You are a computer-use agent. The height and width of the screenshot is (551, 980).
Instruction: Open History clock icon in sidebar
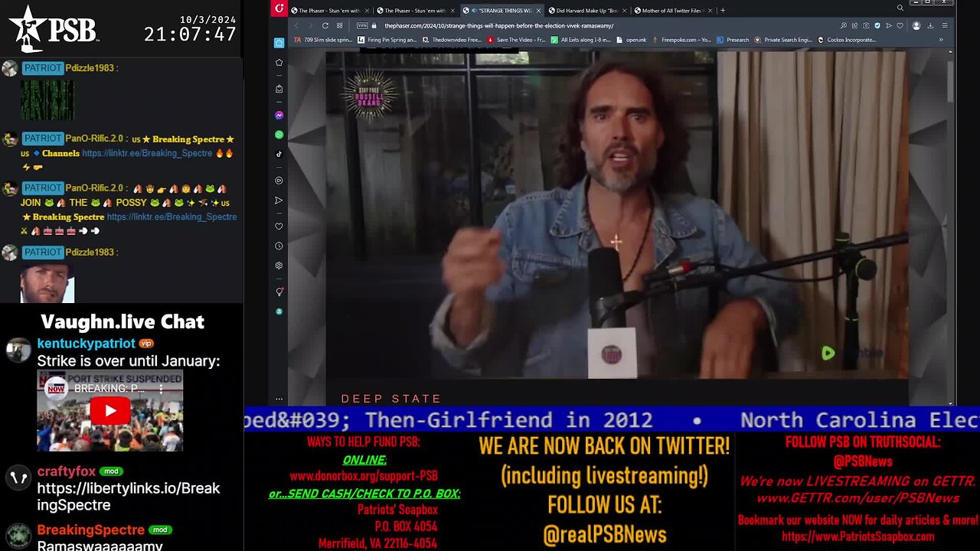click(279, 246)
